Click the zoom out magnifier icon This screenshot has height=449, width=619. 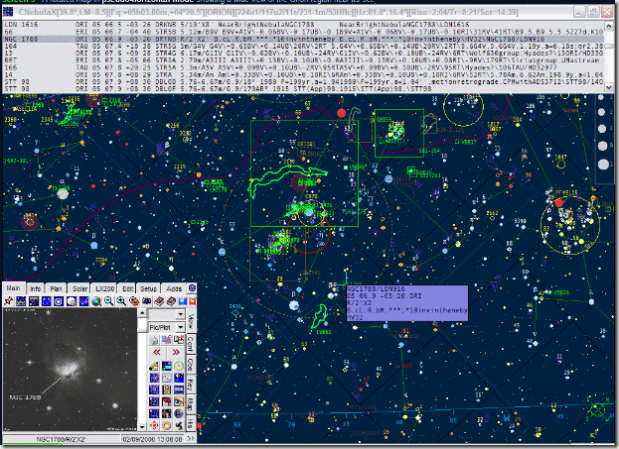(x=108, y=301)
